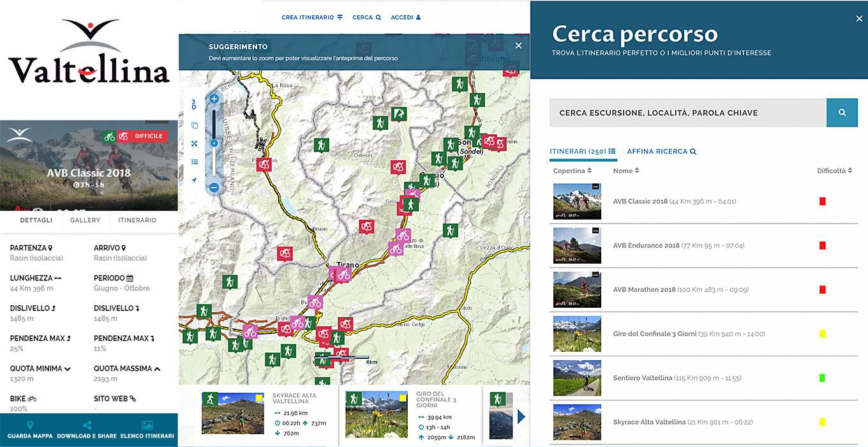Click the Valtellina logo
868x447 pixels.
point(89,52)
